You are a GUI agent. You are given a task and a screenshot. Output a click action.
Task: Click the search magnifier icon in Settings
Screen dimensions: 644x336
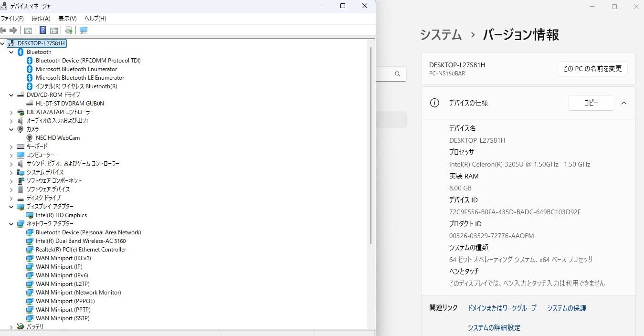[397, 74]
